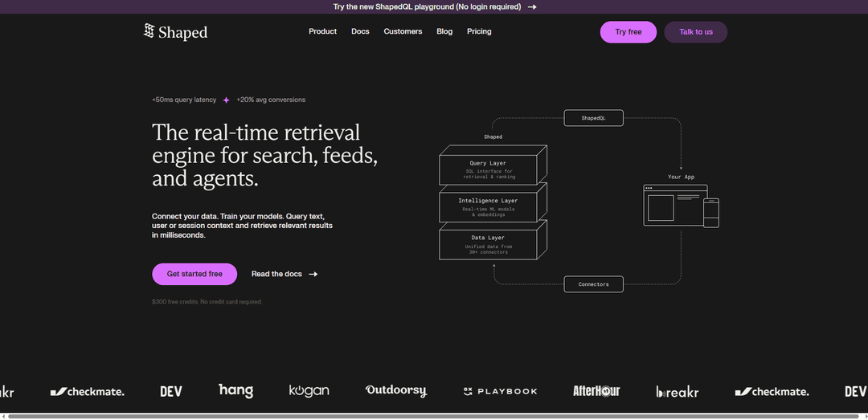Click the AfterHour brand logo
The image size is (868, 420).
[x=596, y=391]
